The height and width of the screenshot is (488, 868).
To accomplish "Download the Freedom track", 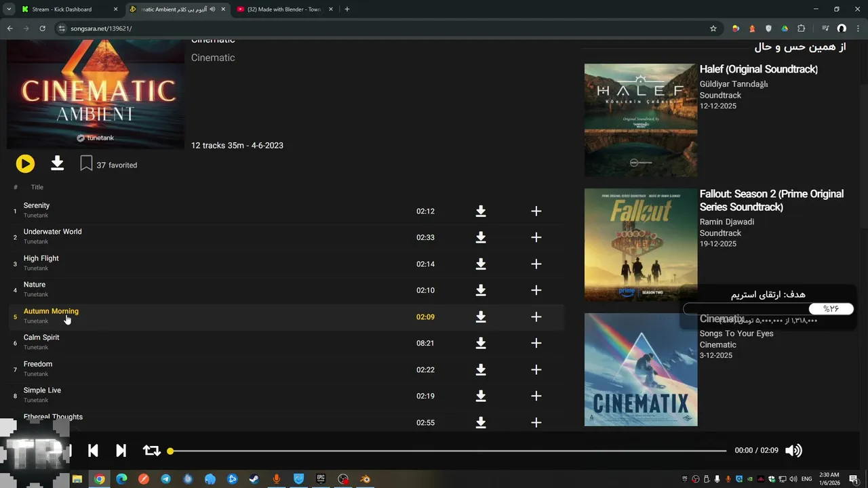I will (481, 370).
